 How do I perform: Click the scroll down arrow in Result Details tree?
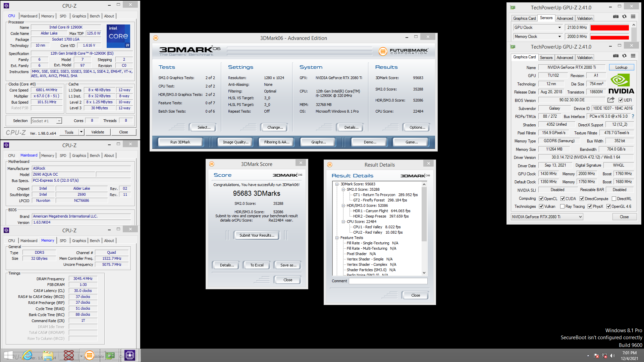point(424,273)
